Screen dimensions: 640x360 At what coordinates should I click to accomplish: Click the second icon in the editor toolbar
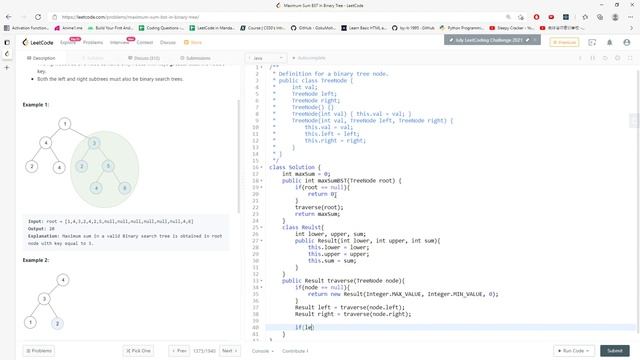point(593,58)
